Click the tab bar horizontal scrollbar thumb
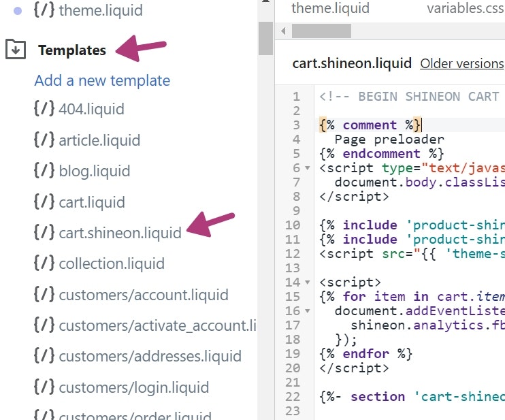The width and height of the screenshot is (505, 420). click(x=321, y=31)
